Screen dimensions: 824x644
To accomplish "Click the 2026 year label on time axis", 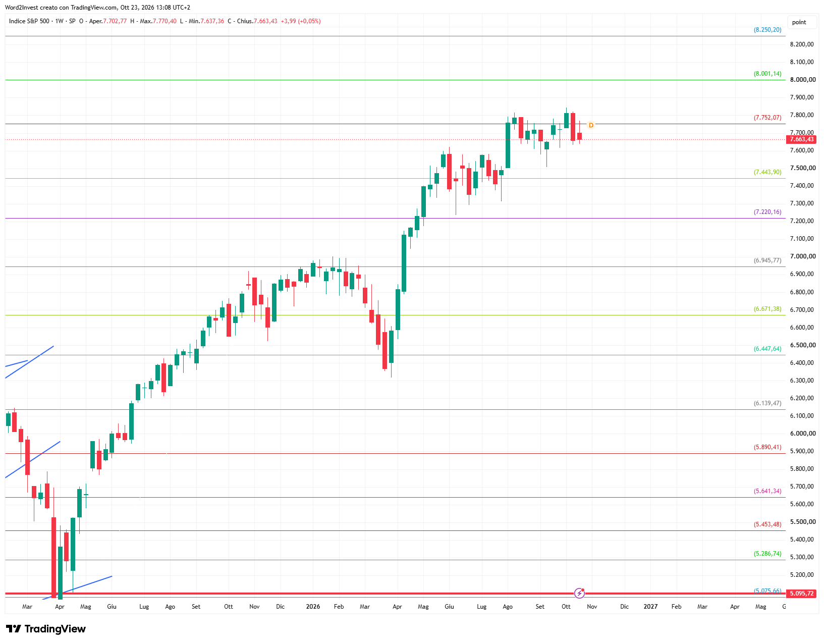I will [x=313, y=607].
